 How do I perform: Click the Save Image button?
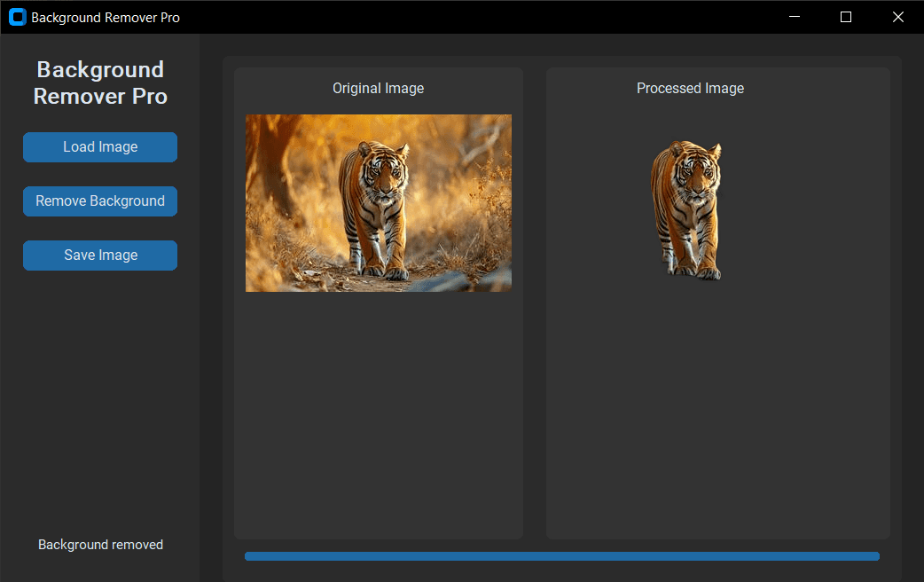tap(99, 255)
